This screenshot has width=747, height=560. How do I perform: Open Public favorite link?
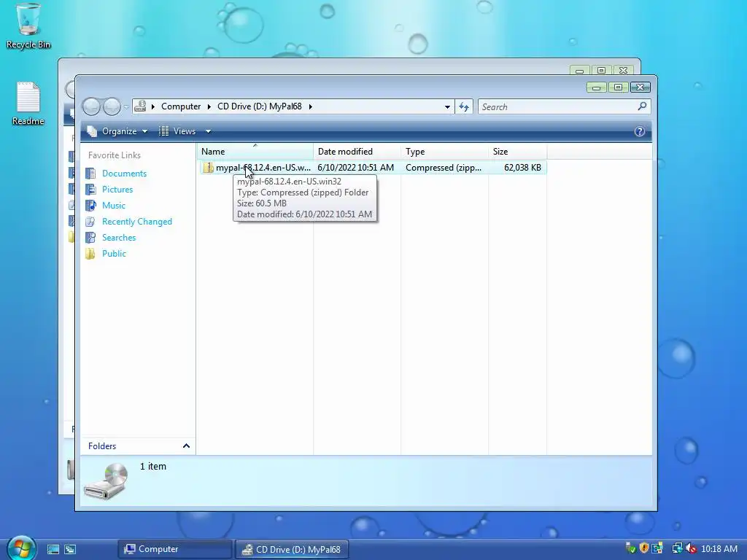(x=114, y=253)
